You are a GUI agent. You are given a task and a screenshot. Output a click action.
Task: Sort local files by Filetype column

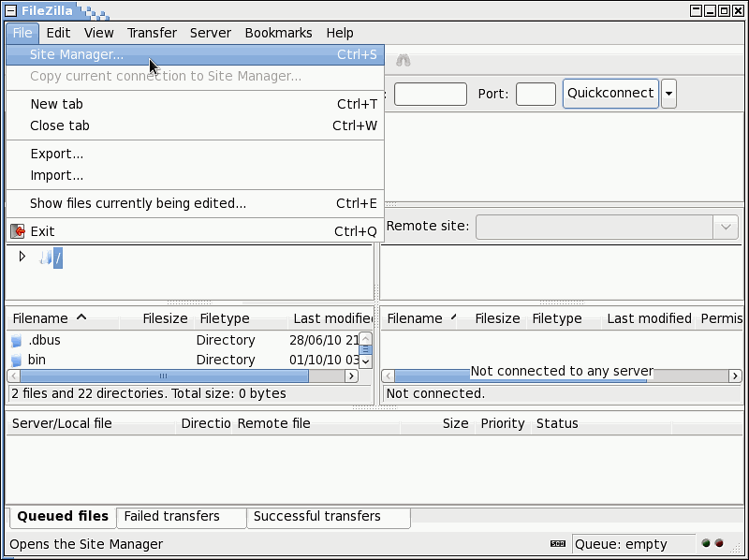point(240,318)
